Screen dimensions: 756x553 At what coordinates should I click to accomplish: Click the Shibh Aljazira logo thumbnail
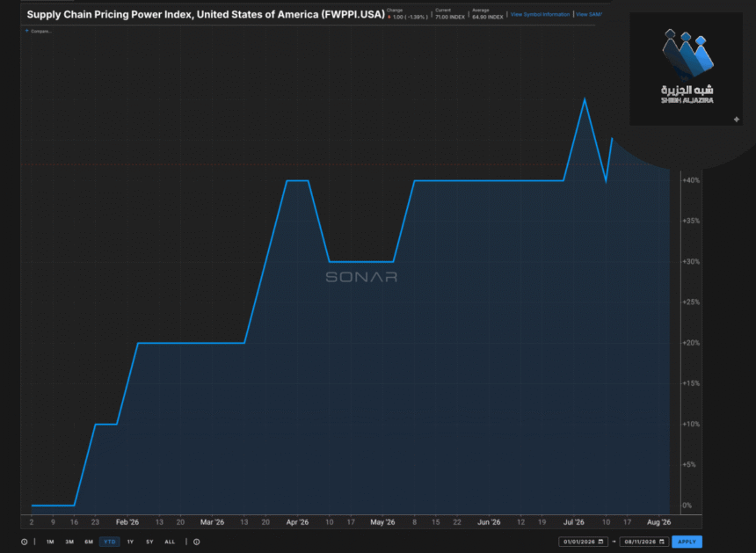pyautogui.click(x=686, y=69)
